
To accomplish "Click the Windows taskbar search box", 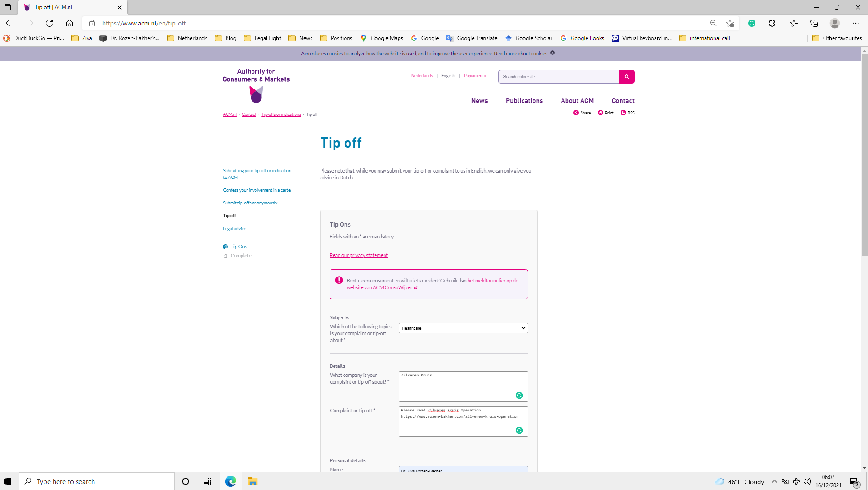I will coord(97,481).
